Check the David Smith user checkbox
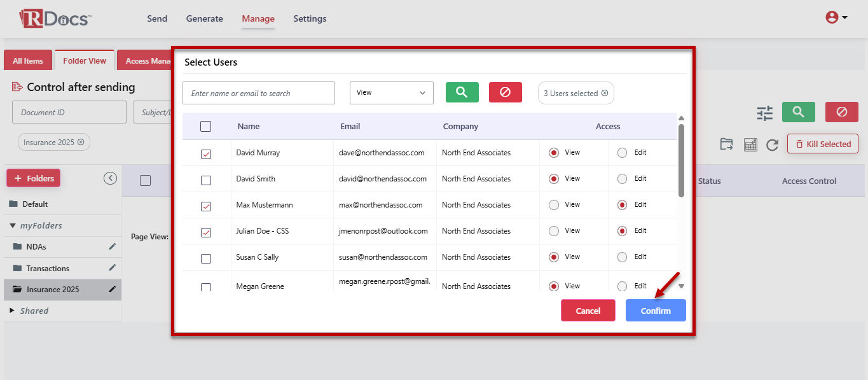The image size is (868, 380). (206, 180)
